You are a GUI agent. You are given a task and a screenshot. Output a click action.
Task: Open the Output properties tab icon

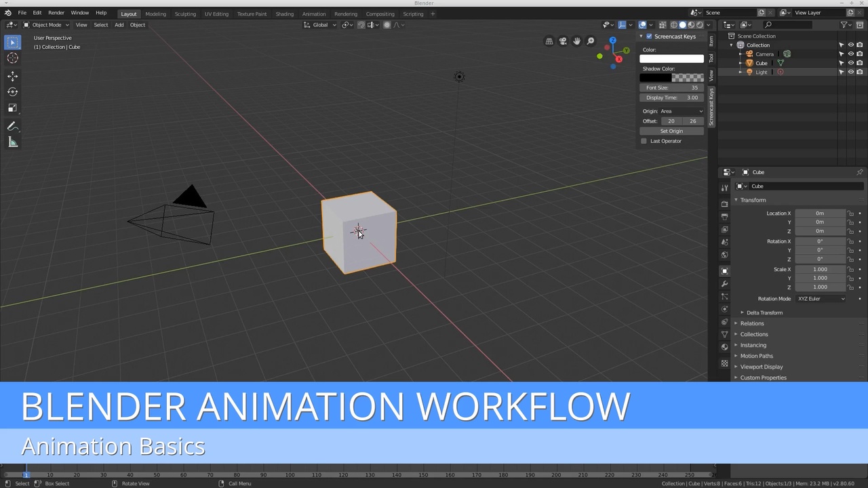point(725,217)
